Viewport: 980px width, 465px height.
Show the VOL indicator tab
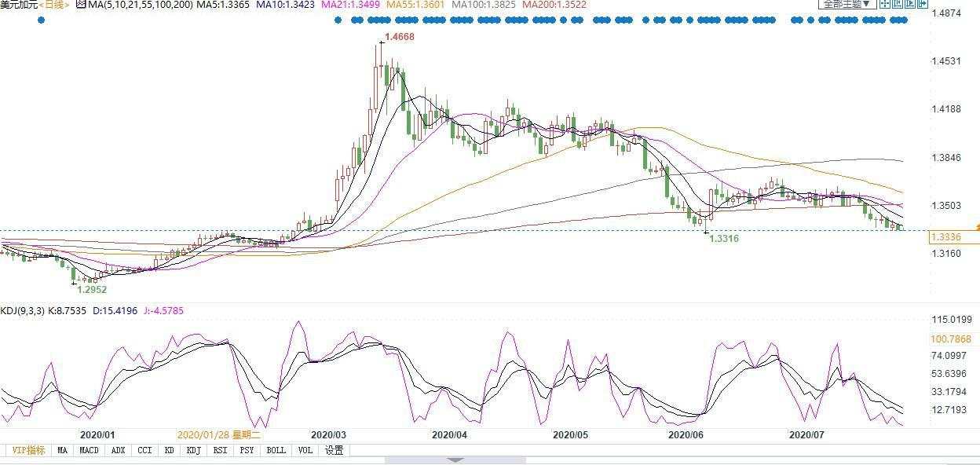(x=304, y=450)
